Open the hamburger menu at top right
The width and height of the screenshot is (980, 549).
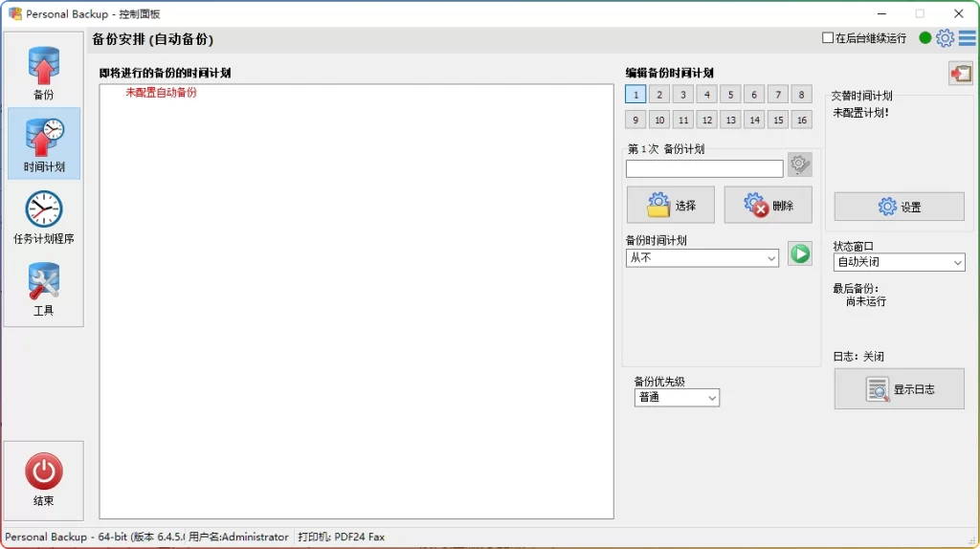(967, 38)
